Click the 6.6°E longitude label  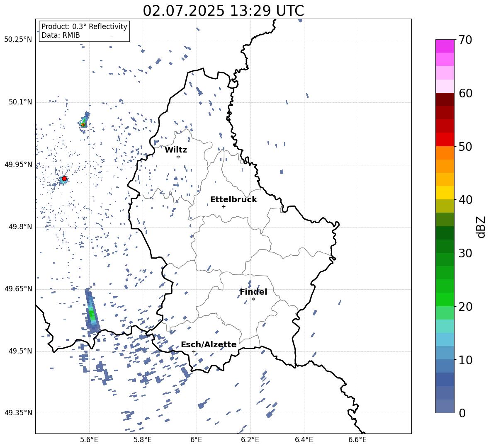point(357,440)
